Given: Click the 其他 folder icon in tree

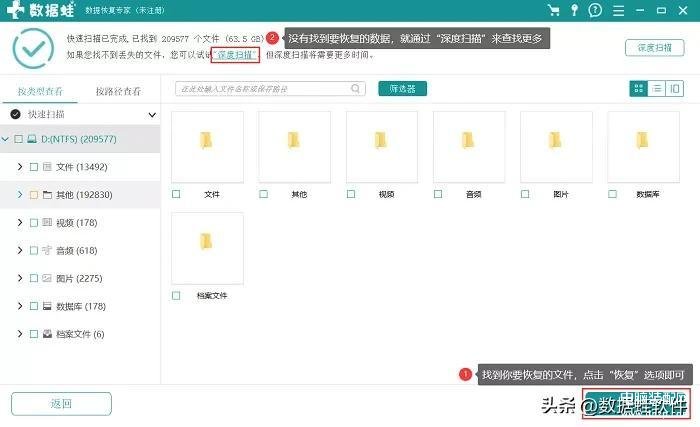Looking at the screenshot, I should 47,195.
